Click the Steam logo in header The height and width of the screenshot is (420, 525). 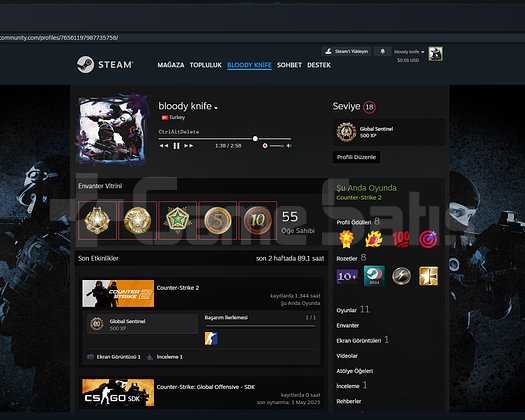pyautogui.click(x=105, y=64)
